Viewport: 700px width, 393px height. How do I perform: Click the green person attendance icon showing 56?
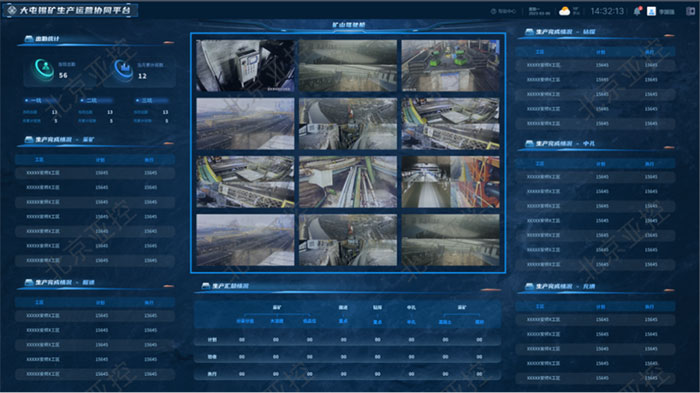pyautogui.click(x=44, y=69)
